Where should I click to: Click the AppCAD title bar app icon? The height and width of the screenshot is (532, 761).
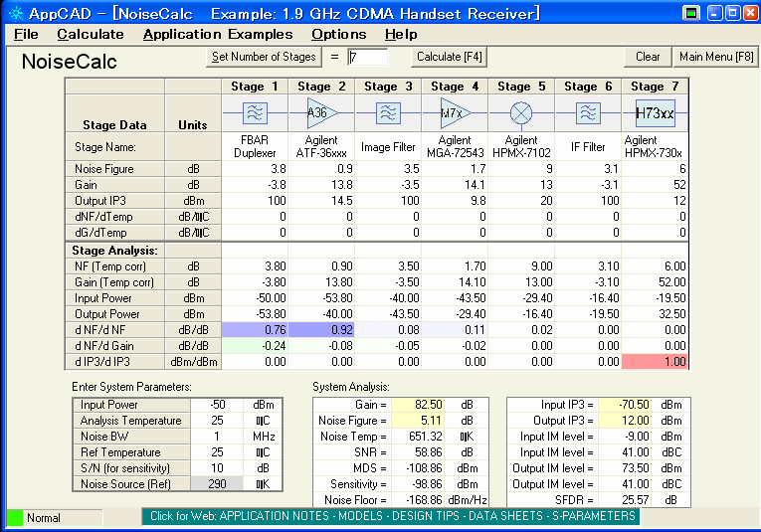point(16,14)
